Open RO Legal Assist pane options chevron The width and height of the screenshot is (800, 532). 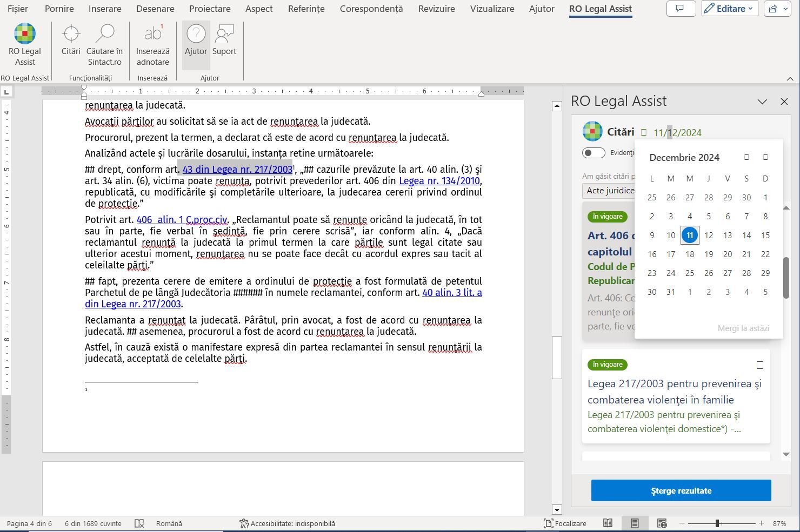click(762, 102)
